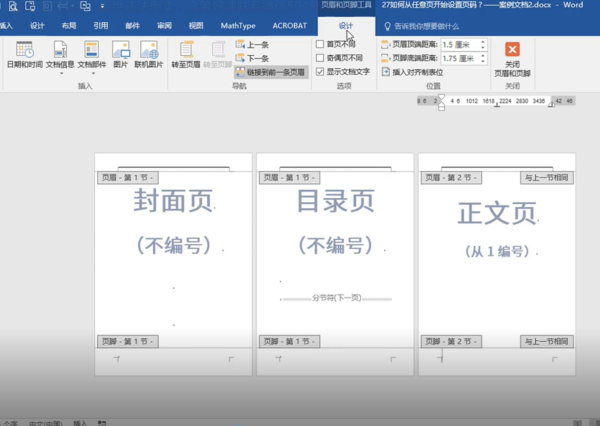This screenshot has height=426, width=600.
Task: Uncheck the 显示文档文字 checkbox
Action: pyautogui.click(x=320, y=72)
